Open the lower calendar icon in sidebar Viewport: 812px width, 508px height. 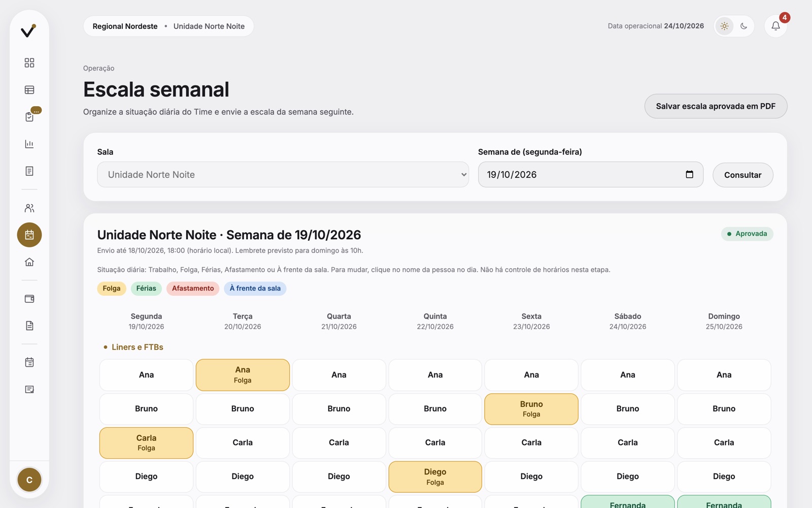tap(29, 362)
